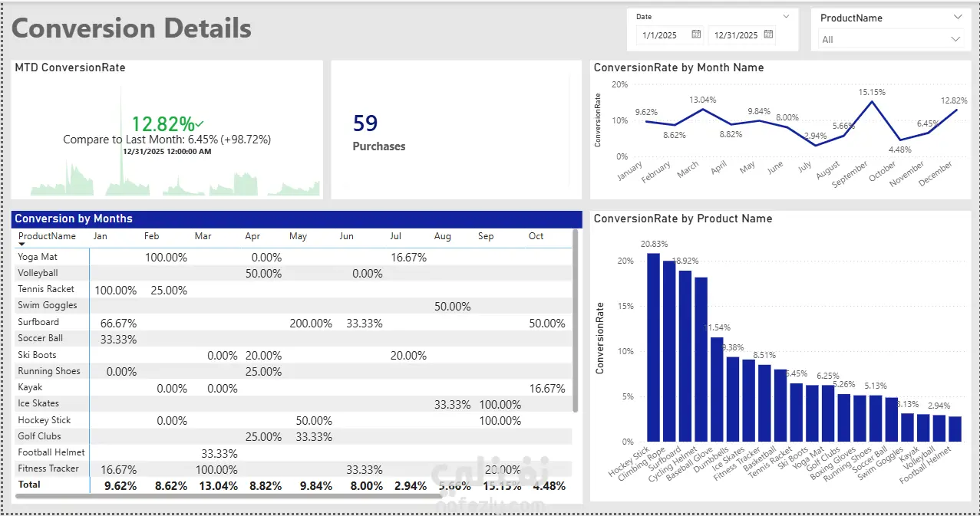The width and height of the screenshot is (980, 516).
Task: Click the Baseball Glove 11.54% bar
Action: 717,389
